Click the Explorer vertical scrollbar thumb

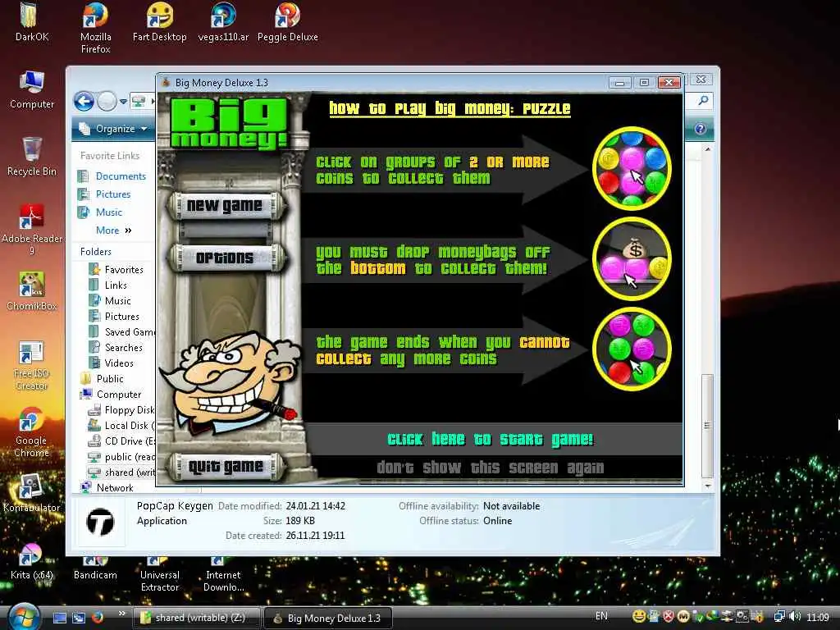coord(707,426)
